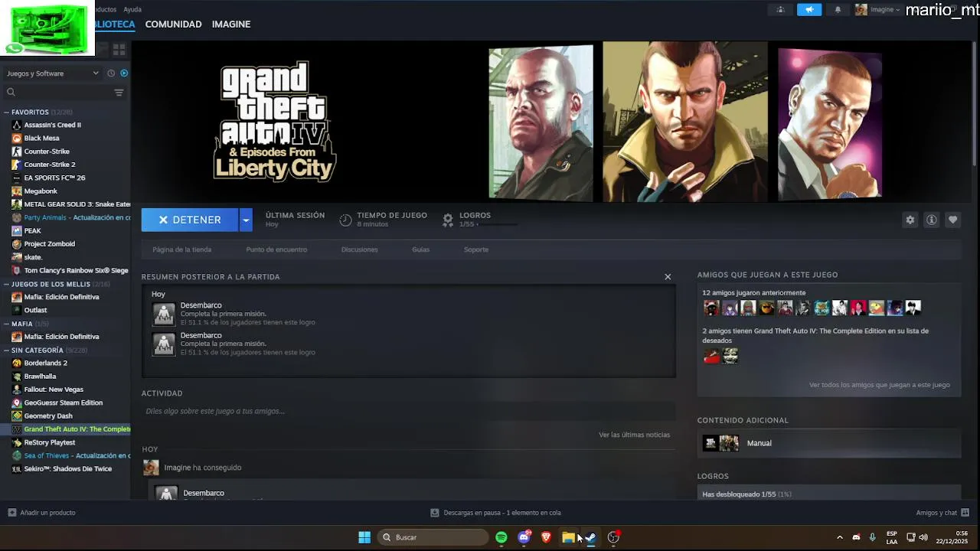Select Black Mesa in the library list
Screen dimensions: 980x551
coord(41,138)
